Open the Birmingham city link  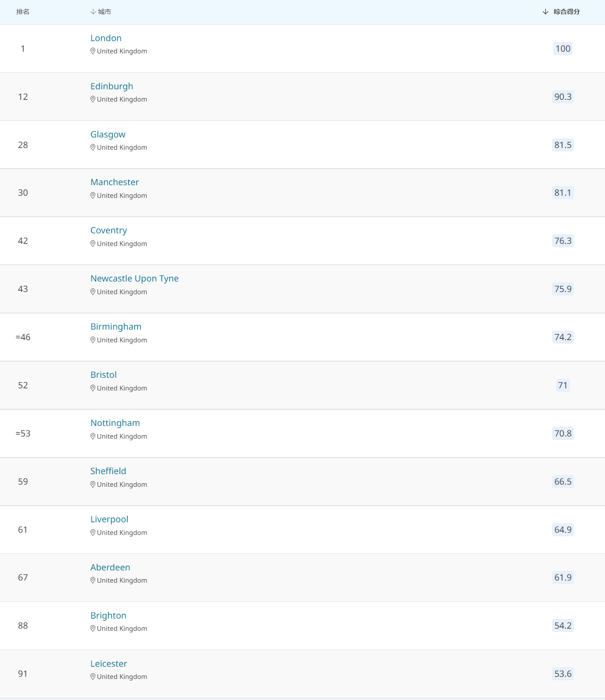[116, 327]
